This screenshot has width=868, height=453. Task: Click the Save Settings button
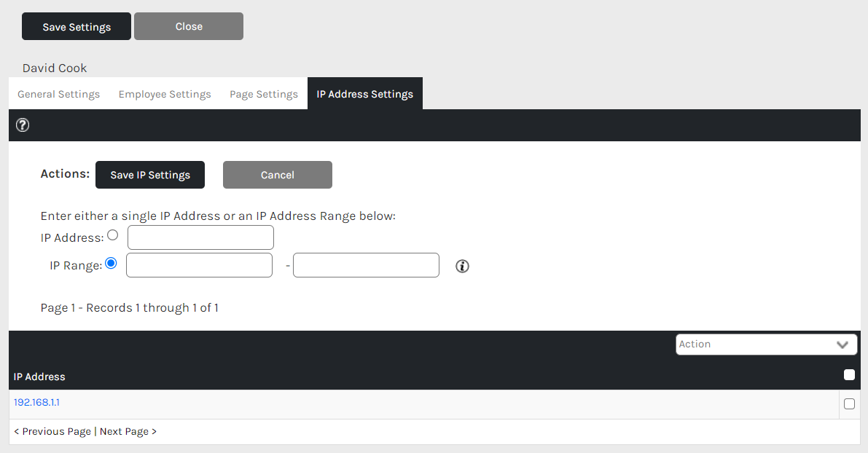pyautogui.click(x=77, y=26)
